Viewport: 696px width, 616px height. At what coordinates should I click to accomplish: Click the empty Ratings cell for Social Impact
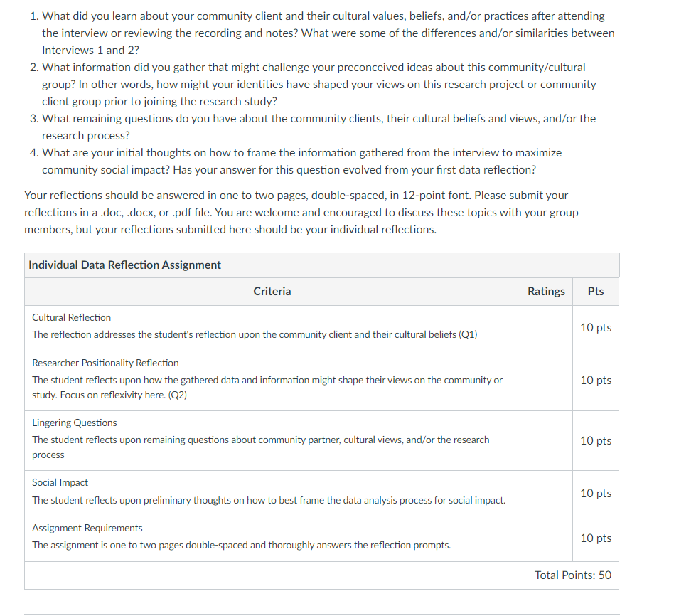[x=547, y=494]
